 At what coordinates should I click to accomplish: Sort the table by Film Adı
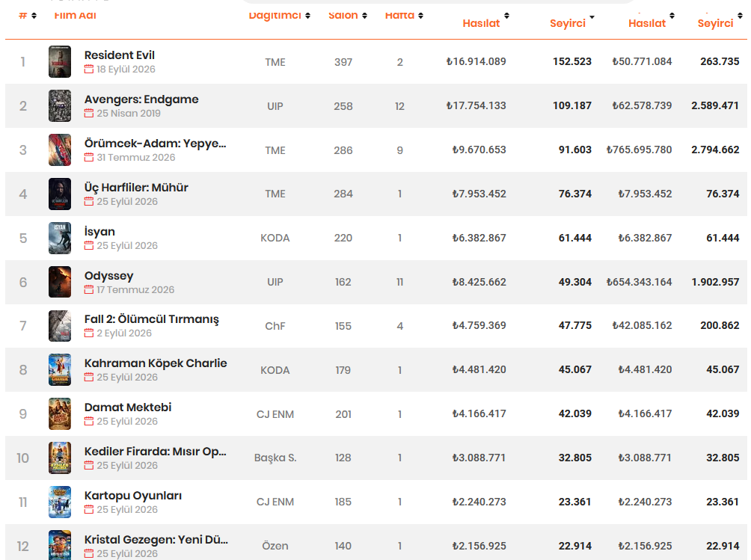pos(76,15)
